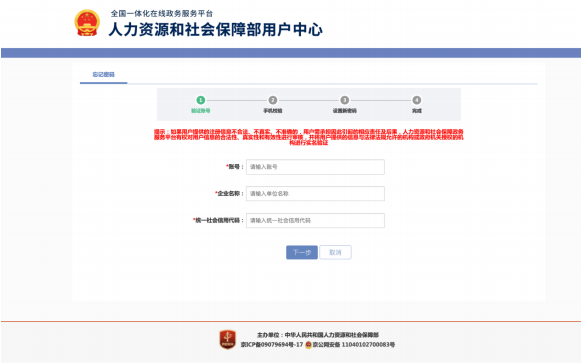This screenshot has width=581, height=363.
Task: Open the 京ICP备09079694号-17 link
Action: click(x=272, y=344)
